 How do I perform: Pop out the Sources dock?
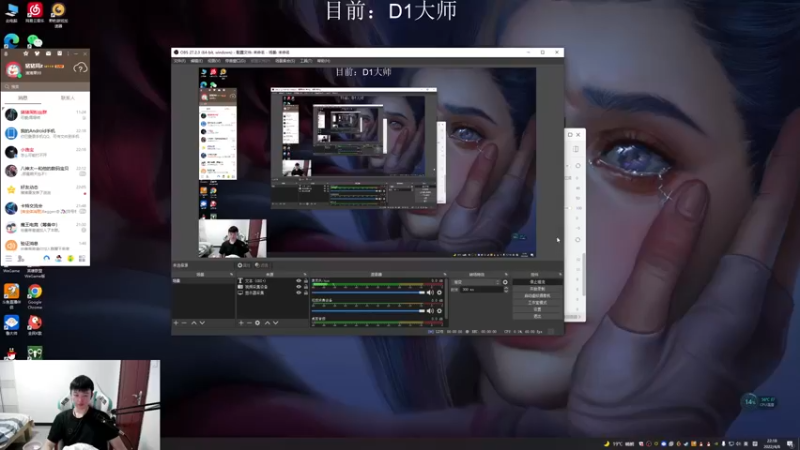tap(305, 274)
